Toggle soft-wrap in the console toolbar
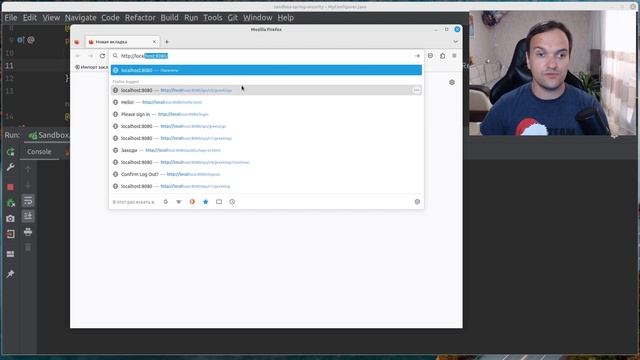The height and width of the screenshot is (360, 640). pyautogui.click(x=28, y=200)
